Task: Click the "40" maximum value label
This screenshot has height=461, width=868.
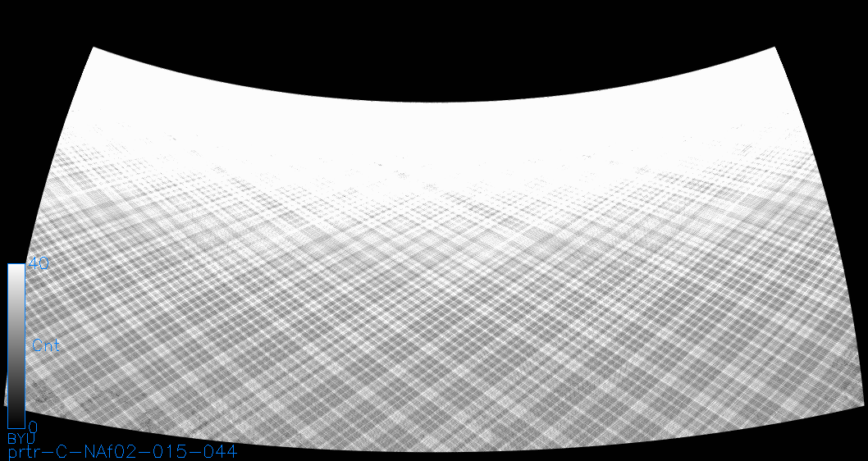Action: click(x=39, y=263)
